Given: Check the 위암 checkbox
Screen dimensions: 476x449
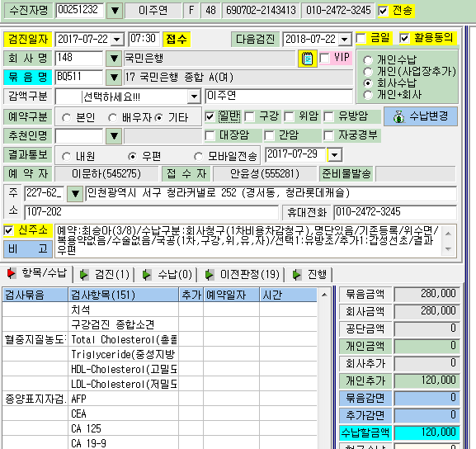Looking at the screenshot, I should (x=289, y=116).
